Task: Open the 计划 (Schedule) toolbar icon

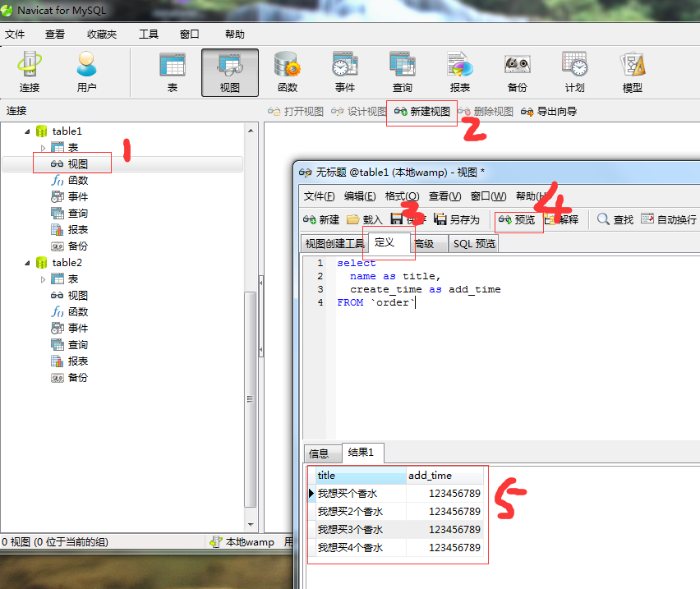Action: point(574,71)
